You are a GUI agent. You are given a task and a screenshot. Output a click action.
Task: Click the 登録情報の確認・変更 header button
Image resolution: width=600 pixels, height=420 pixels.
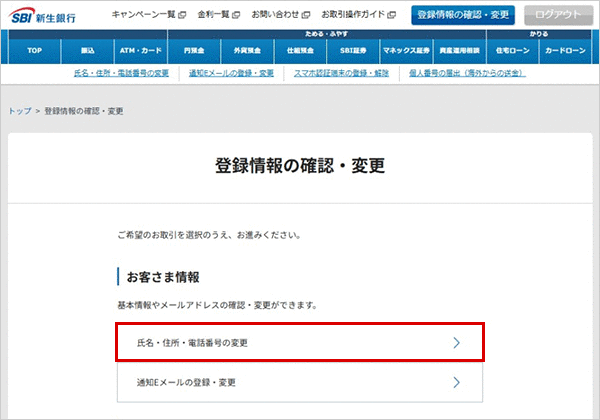click(463, 15)
